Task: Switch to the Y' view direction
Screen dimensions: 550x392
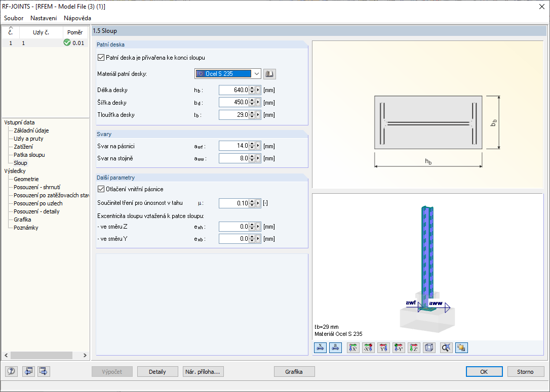Action: tap(382, 347)
